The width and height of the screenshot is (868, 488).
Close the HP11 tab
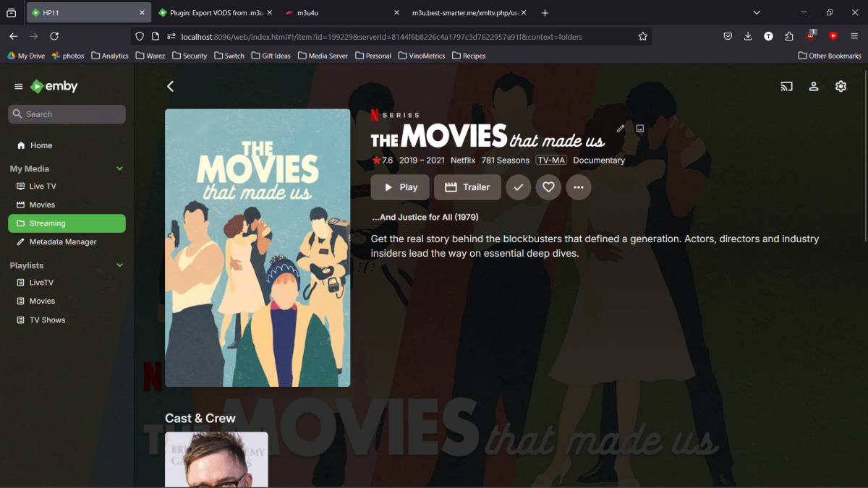point(142,13)
